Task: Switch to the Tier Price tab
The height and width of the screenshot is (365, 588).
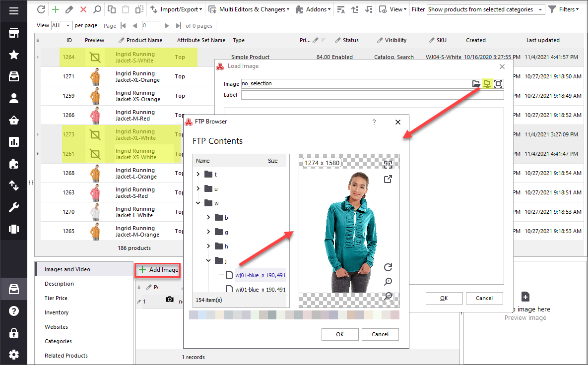Action: (84, 298)
